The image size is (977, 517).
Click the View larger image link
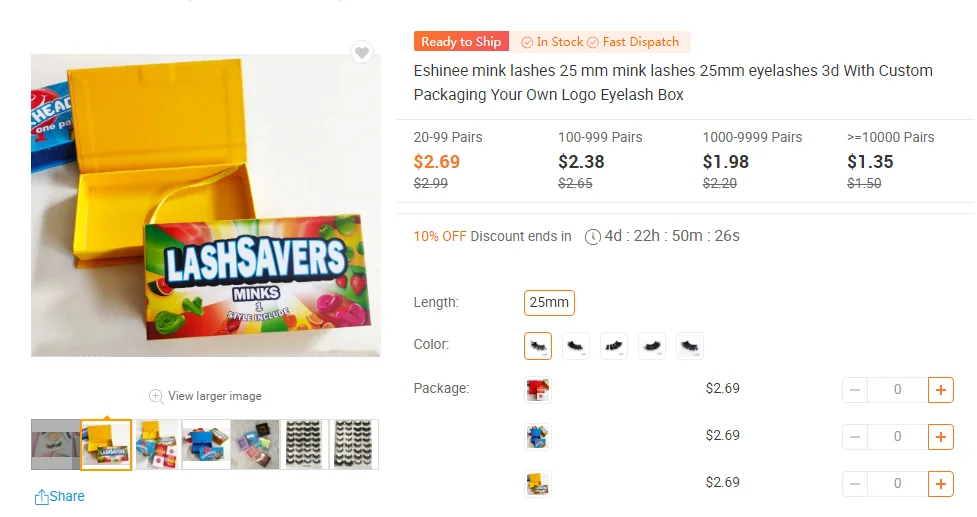click(215, 396)
